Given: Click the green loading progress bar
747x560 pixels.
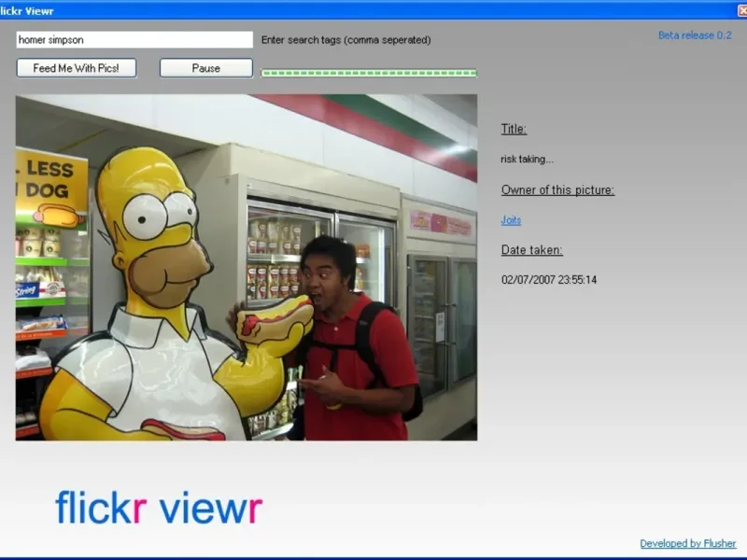Looking at the screenshot, I should click(x=369, y=73).
